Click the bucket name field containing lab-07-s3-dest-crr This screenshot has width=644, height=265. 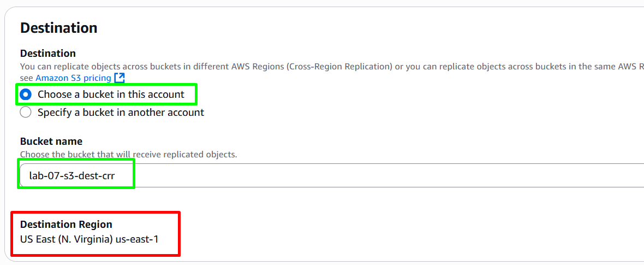332,175
